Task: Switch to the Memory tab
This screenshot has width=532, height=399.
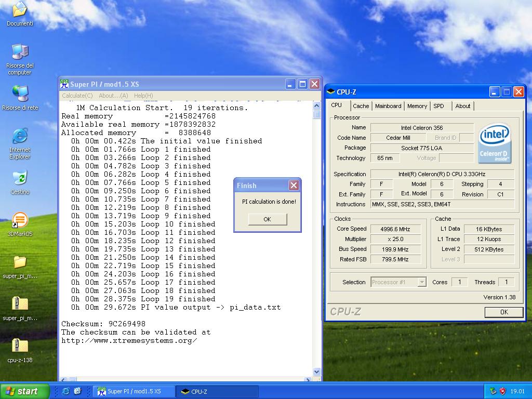Action: coord(417,106)
